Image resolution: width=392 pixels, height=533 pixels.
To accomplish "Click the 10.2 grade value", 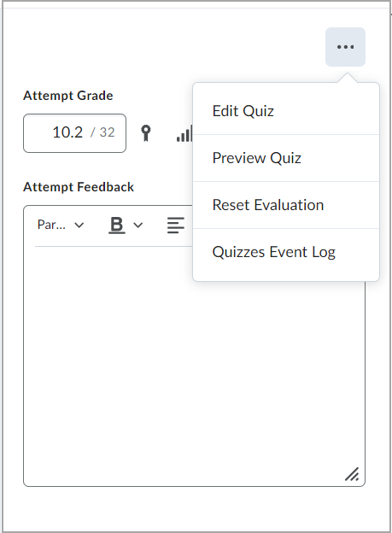I will [x=67, y=132].
